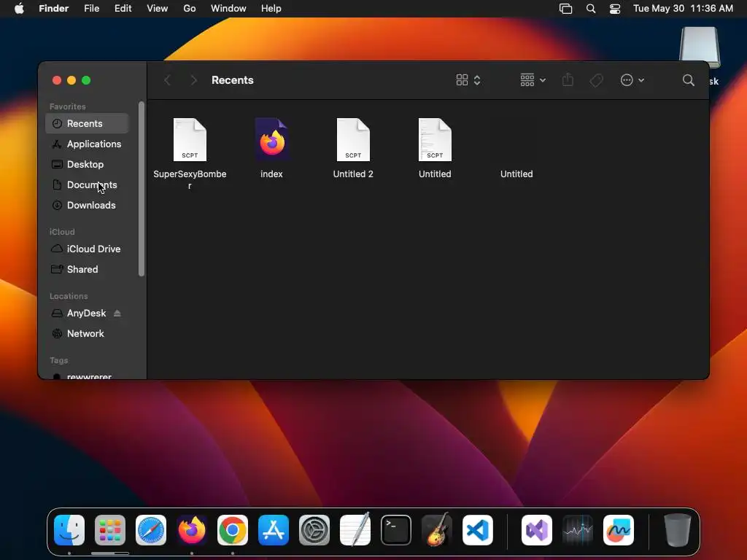Open the Finder menu in menu bar
The image size is (747, 560).
click(x=54, y=9)
